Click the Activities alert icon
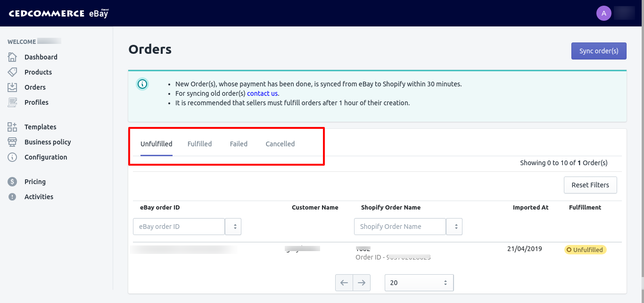Screen dimensions: 644x303 coord(12,197)
